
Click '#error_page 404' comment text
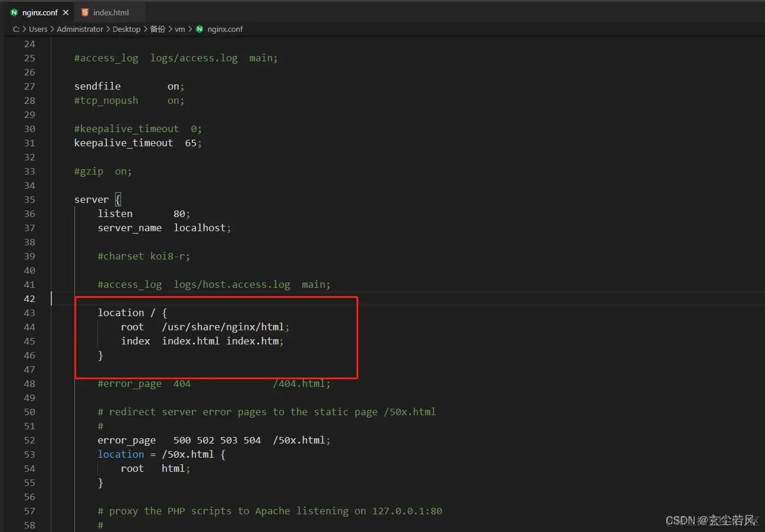(x=144, y=383)
